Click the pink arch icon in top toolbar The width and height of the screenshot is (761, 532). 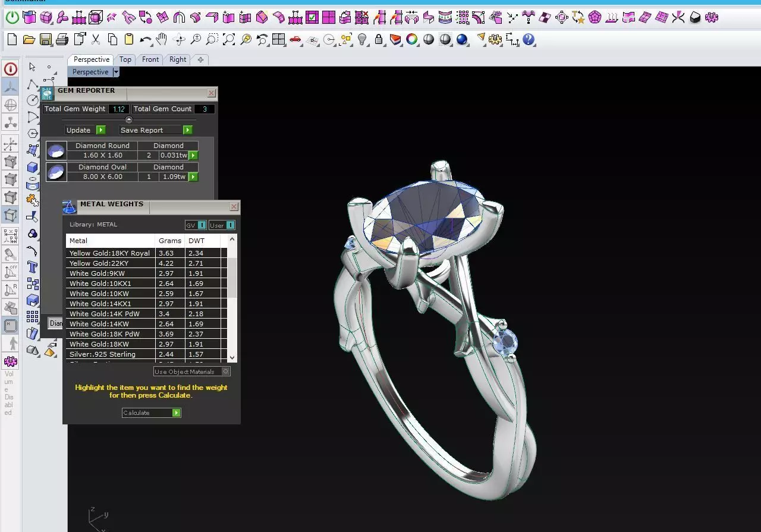click(x=178, y=18)
